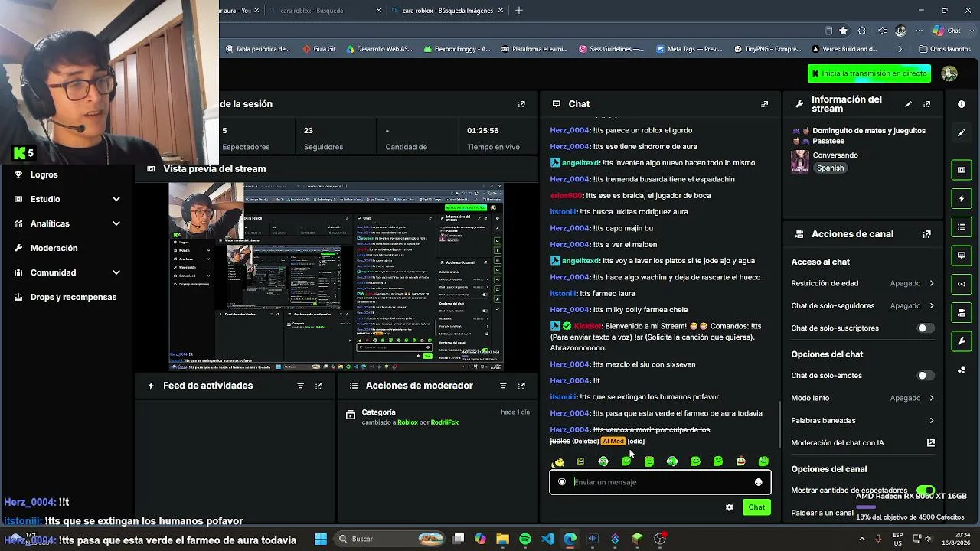Click the list icon in right sidebar

[x=962, y=227]
